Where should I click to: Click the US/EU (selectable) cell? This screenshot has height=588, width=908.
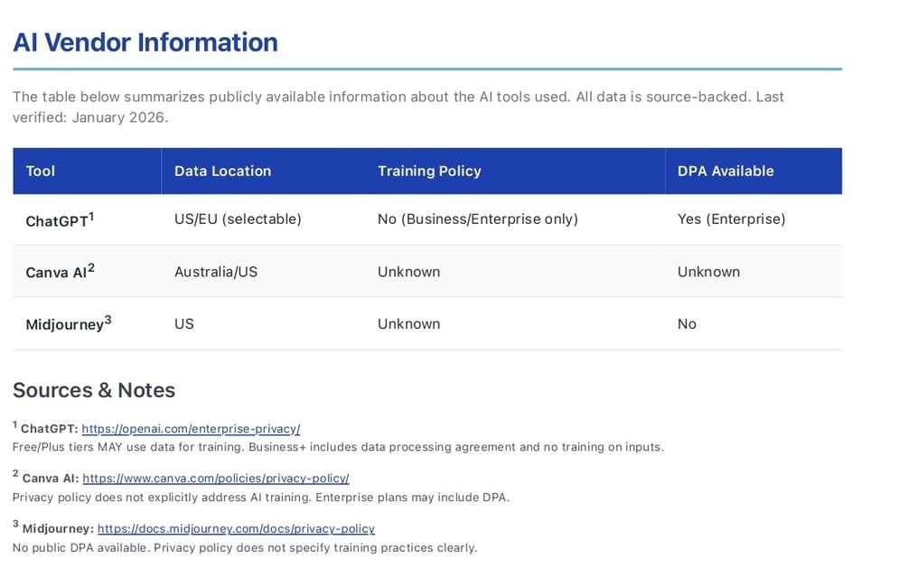click(x=238, y=219)
